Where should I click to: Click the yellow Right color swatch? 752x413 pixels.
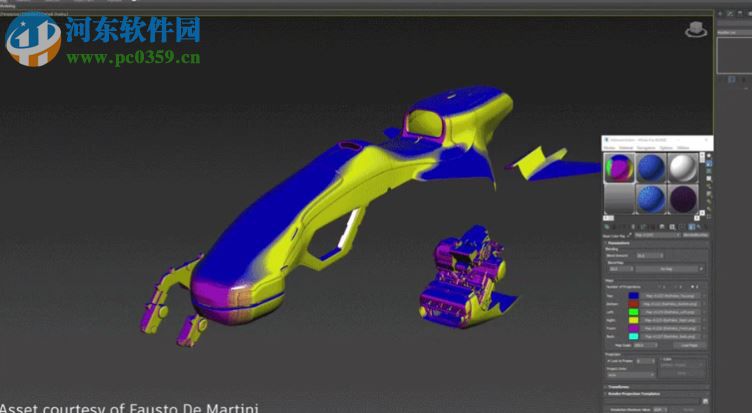tap(634, 320)
